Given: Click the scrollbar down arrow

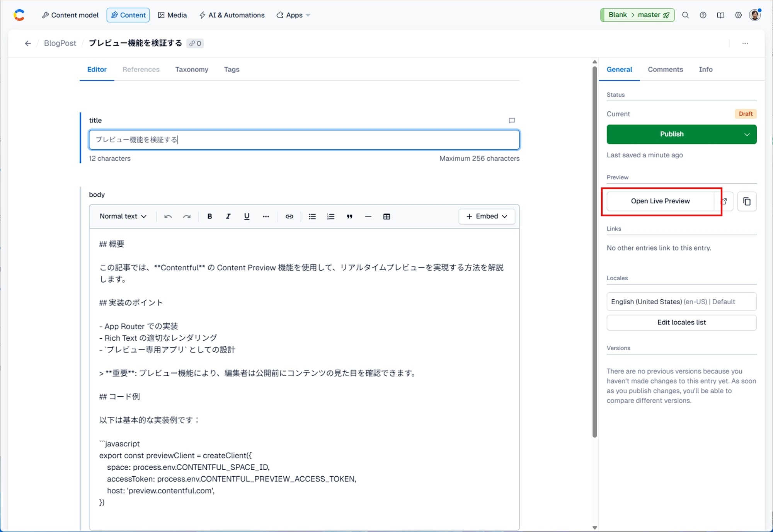Looking at the screenshot, I should click(x=594, y=528).
